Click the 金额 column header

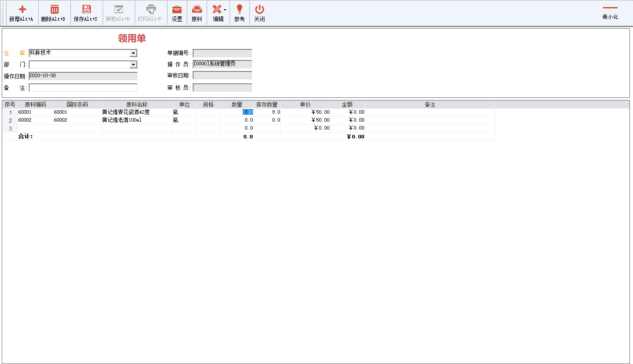click(347, 104)
